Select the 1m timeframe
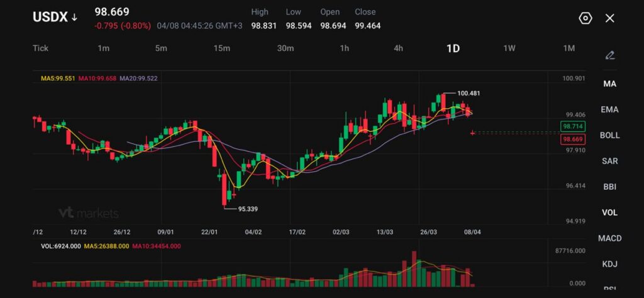 coord(104,48)
